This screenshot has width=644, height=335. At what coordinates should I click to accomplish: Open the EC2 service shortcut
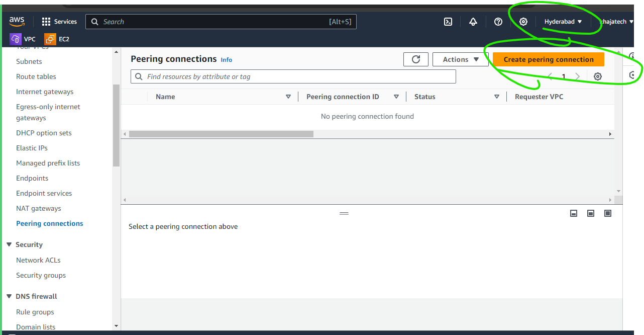57,39
